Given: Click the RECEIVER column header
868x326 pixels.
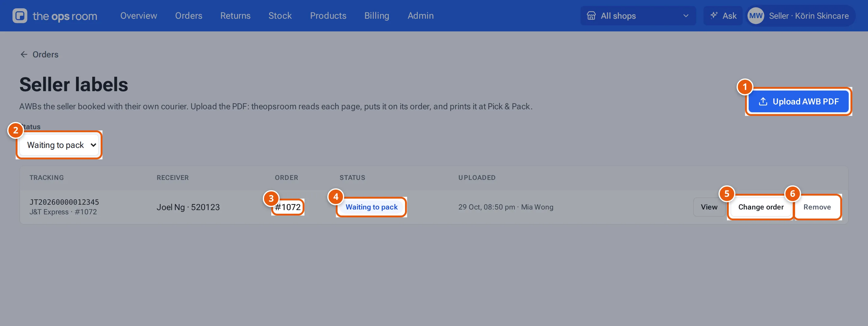Looking at the screenshot, I should [x=172, y=177].
